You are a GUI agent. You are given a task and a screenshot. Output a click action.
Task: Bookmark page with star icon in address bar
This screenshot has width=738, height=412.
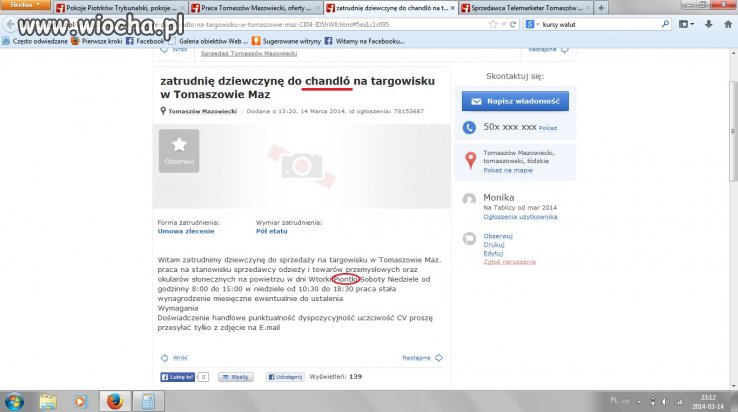coord(493,24)
